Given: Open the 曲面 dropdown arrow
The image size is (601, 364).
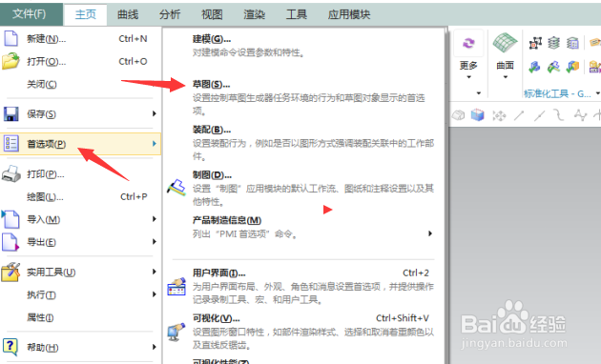Looking at the screenshot, I should click(506, 77).
